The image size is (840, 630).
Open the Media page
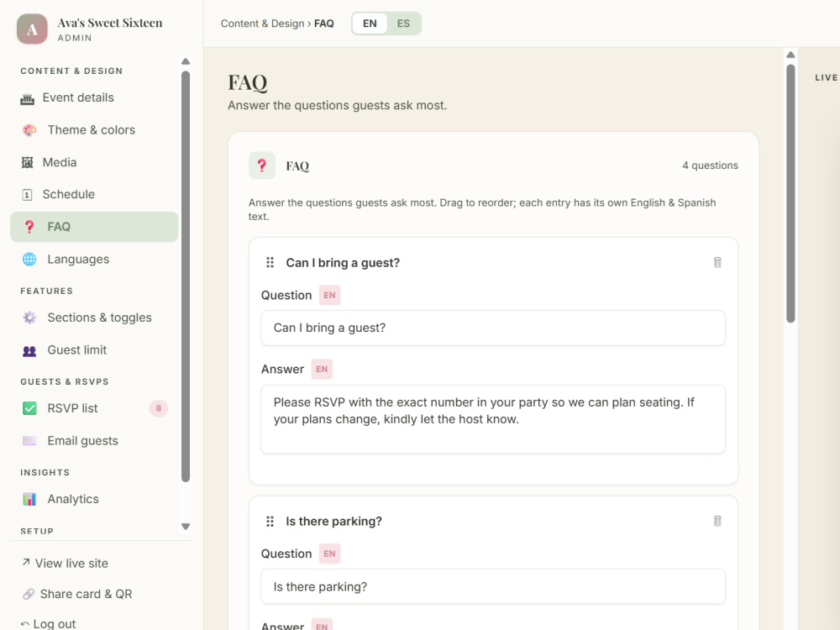tap(94, 162)
